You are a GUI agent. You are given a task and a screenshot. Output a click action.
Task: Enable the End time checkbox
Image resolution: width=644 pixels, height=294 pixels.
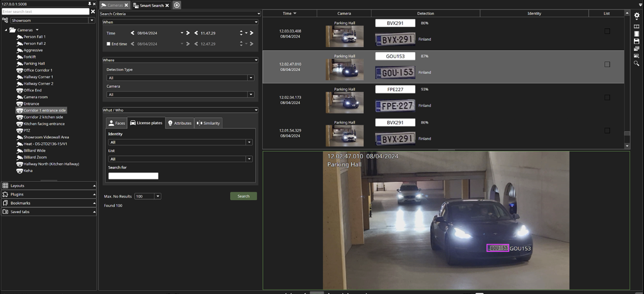click(x=108, y=44)
